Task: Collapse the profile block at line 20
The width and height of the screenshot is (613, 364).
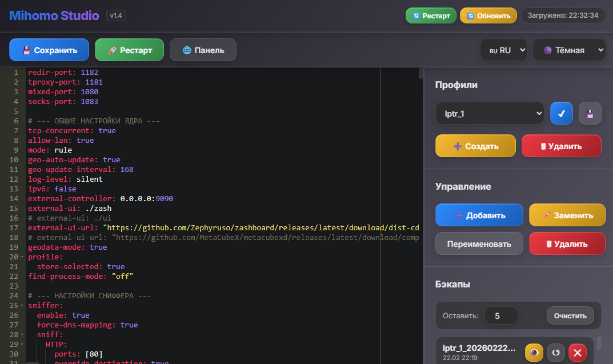Action: click(22, 257)
